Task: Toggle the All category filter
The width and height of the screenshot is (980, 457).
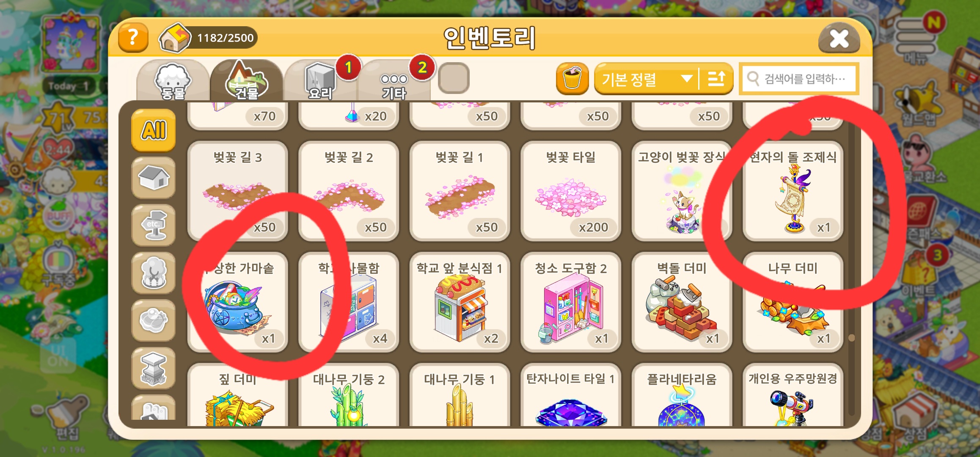Action: (153, 130)
